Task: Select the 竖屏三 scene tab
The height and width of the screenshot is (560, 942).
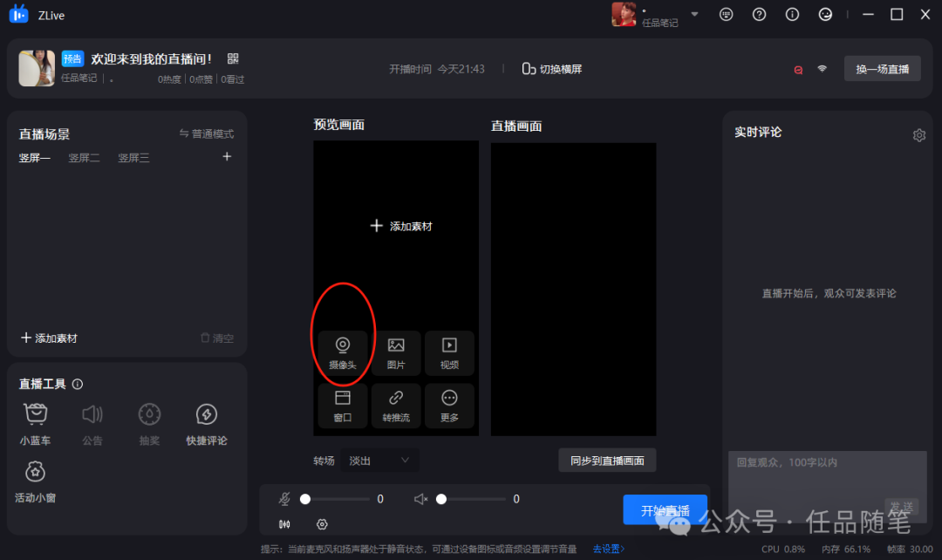Action: 133,158
